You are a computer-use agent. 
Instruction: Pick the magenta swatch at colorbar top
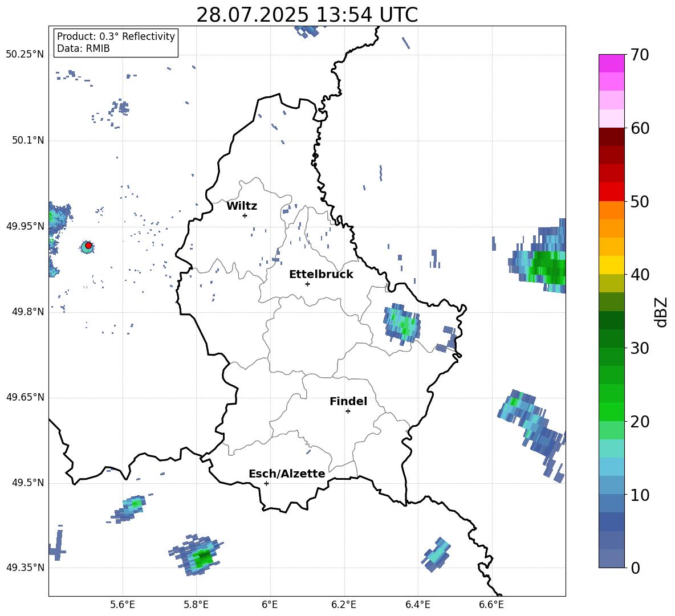611,63
